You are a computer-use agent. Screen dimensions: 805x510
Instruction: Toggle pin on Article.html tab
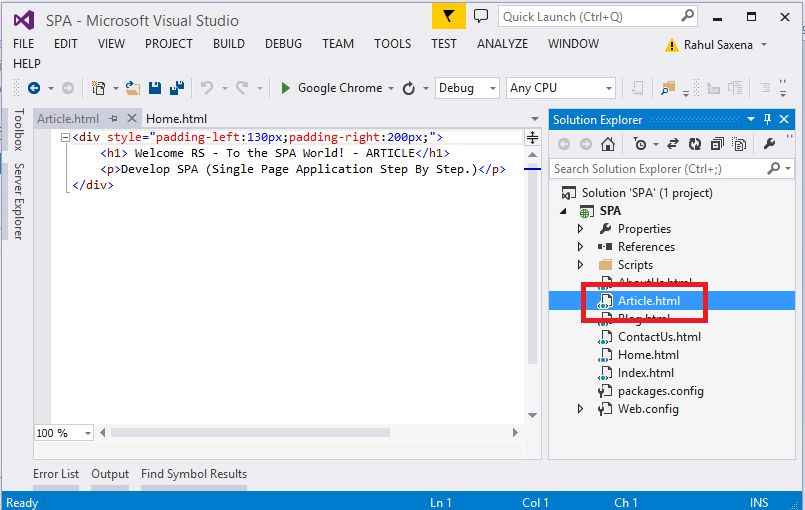pos(113,118)
